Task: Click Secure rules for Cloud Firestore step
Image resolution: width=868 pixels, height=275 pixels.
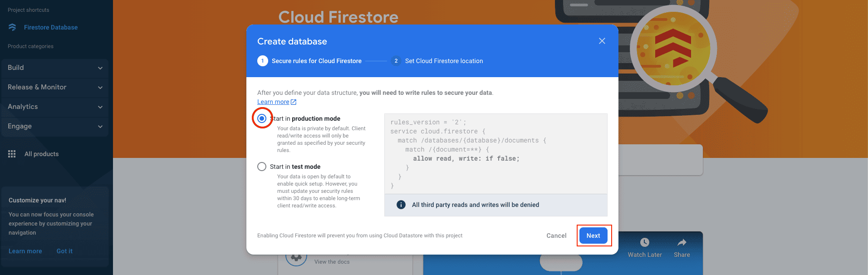Action: (x=317, y=61)
